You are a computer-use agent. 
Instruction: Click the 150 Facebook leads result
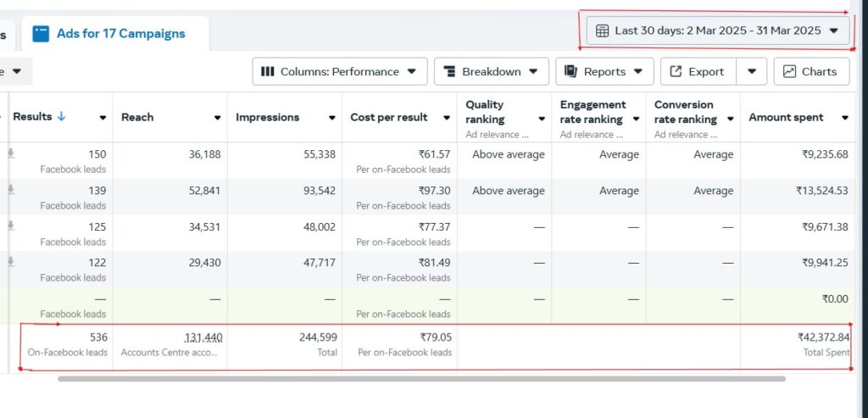point(97,154)
